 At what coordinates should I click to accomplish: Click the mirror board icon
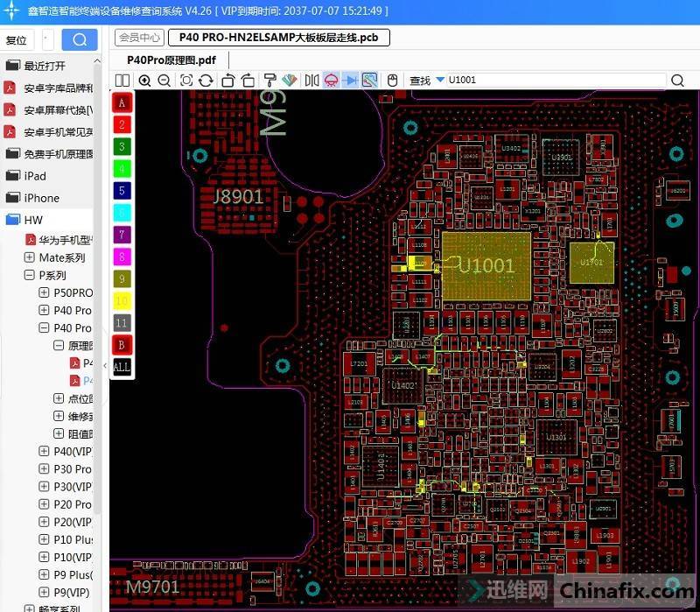click(x=311, y=81)
